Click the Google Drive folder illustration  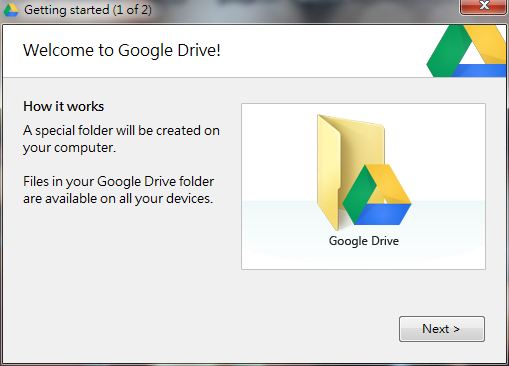tap(363, 172)
